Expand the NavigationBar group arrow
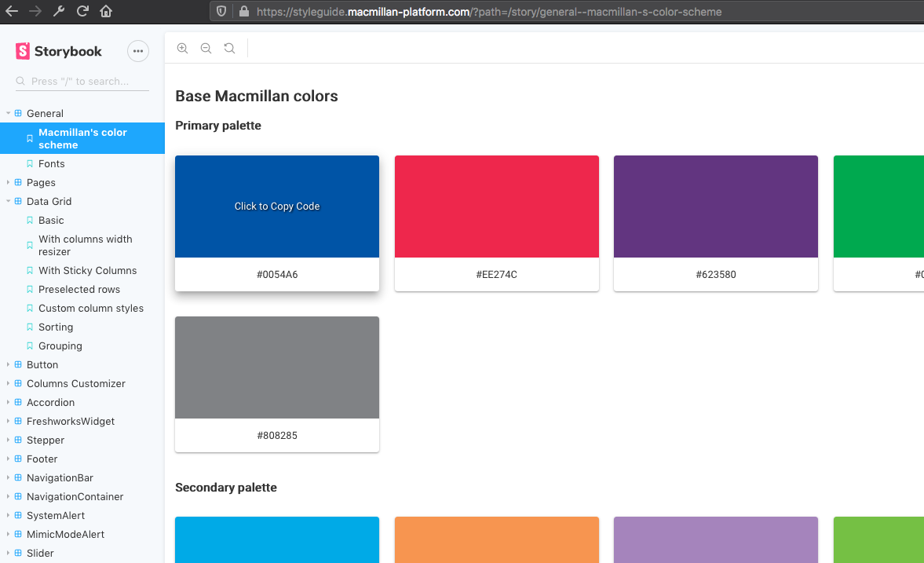The width and height of the screenshot is (924, 563). tap(9, 477)
